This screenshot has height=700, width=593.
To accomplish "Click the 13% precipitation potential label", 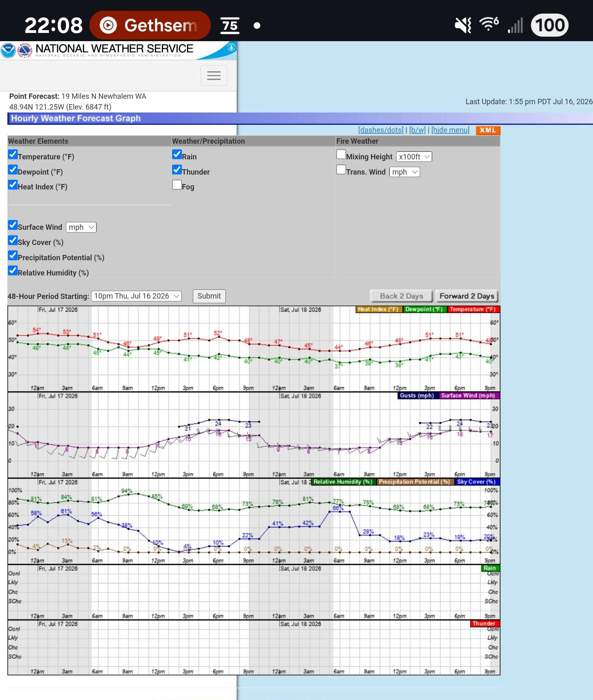I will point(67,541).
